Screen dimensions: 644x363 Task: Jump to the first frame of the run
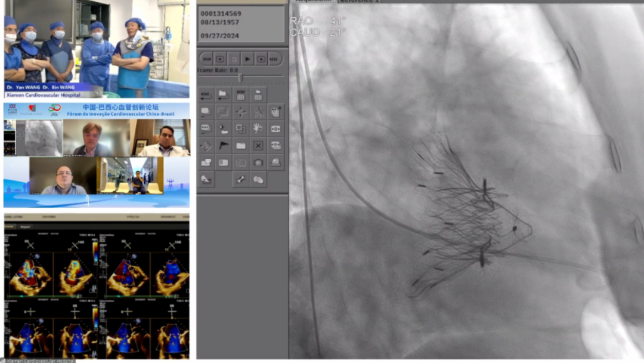(206, 59)
